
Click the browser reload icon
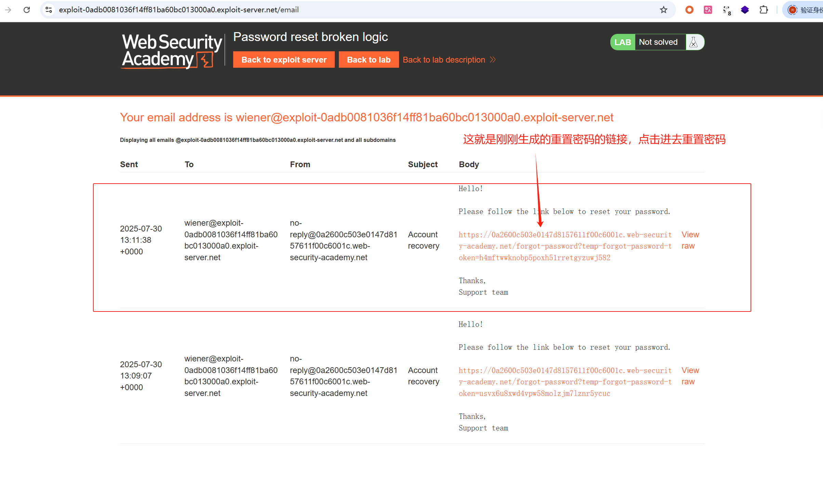pyautogui.click(x=27, y=10)
